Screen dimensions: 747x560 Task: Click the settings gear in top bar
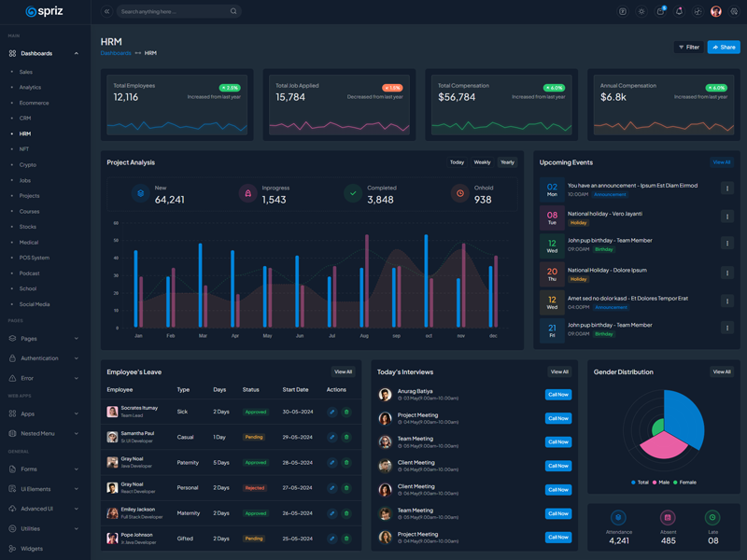(x=734, y=11)
